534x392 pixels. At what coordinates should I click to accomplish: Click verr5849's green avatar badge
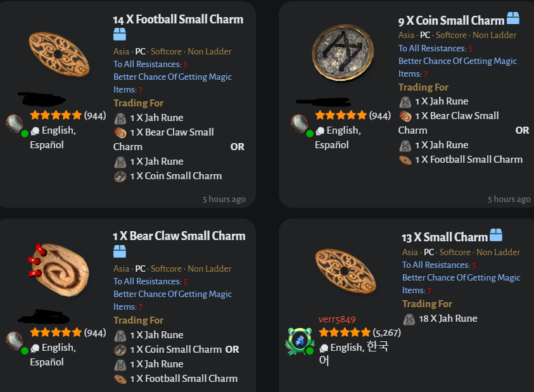coord(300,341)
